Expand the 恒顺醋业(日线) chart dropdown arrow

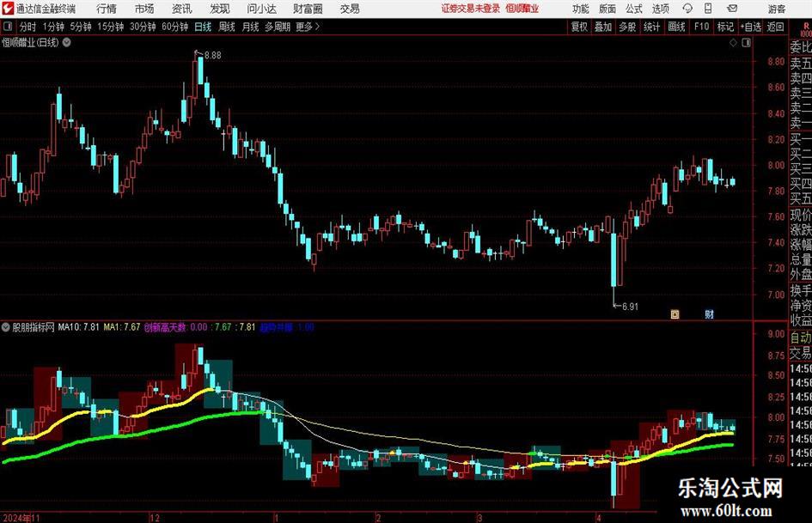(x=67, y=42)
